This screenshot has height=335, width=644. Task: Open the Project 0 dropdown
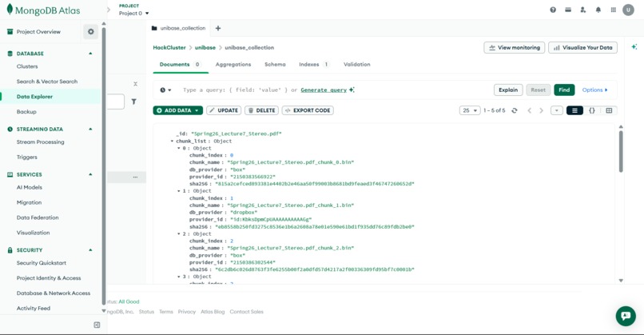tap(134, 13)
